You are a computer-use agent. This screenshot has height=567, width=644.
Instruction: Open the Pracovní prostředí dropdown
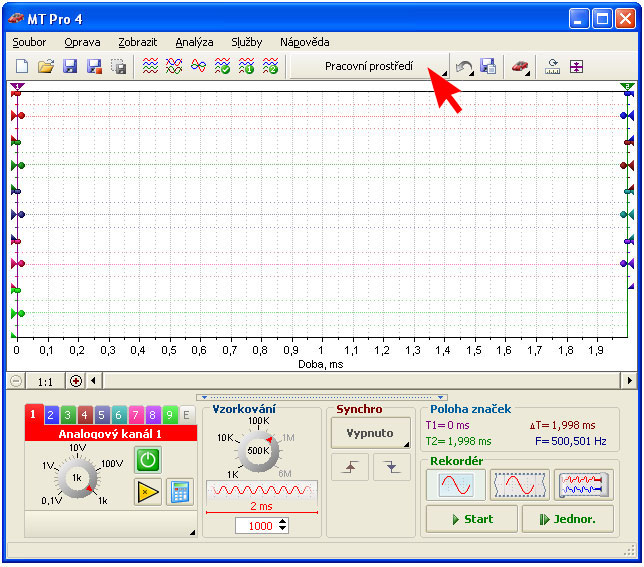(x=370, y=66)
